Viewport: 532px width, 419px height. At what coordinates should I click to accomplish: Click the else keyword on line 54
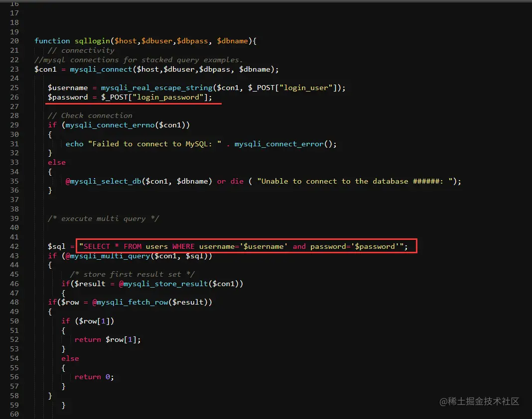[x=70, y=358]
